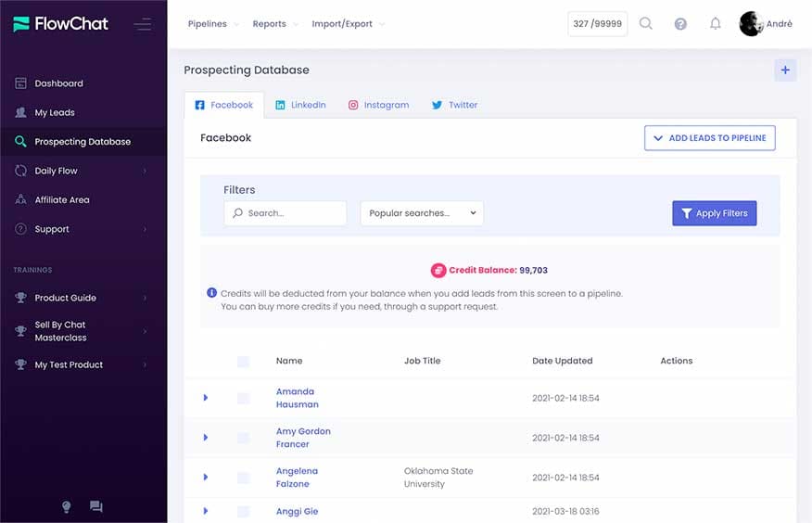Switch to the Instagram tab
The width and height of the screenshot is (812, 523).
[x=378, y=105]
